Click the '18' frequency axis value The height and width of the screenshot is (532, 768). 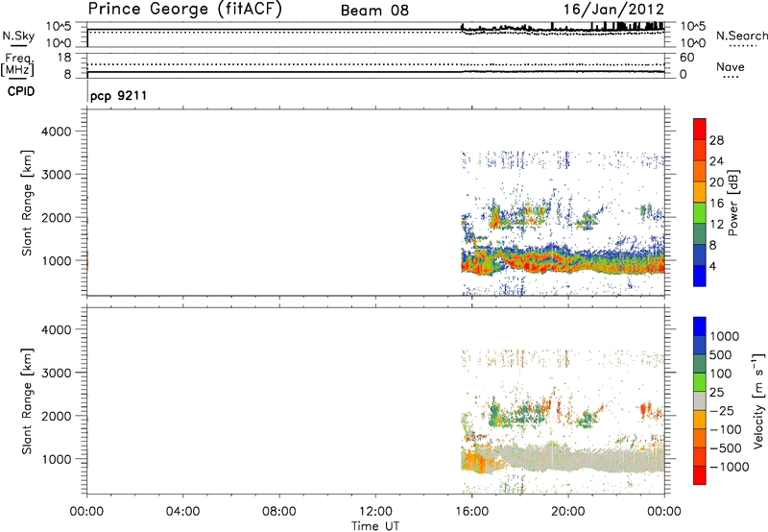coord(64,58)
